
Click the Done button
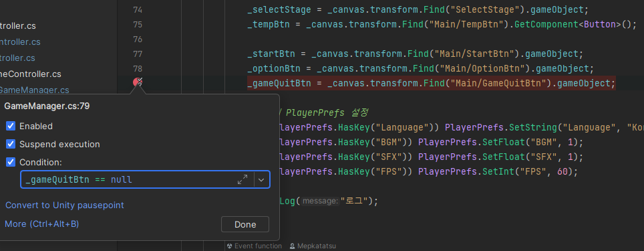tap(245, 224)
